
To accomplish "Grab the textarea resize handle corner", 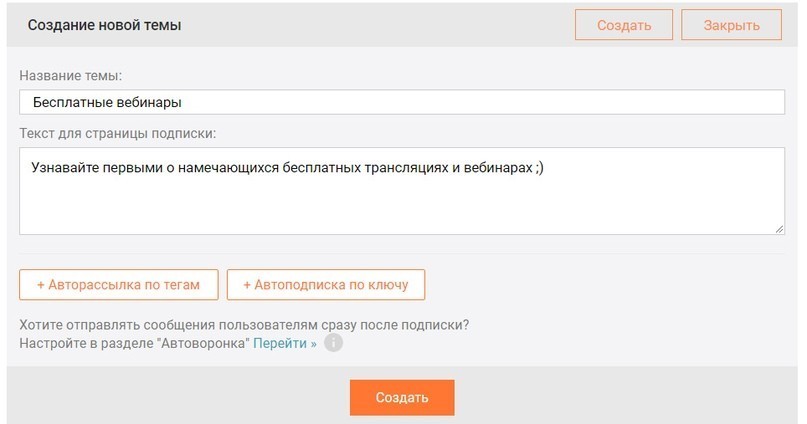I will click(x=779, y=229).
